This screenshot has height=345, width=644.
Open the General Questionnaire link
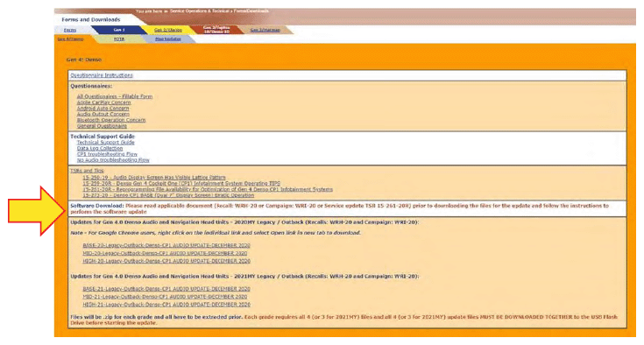click(102, 126)
